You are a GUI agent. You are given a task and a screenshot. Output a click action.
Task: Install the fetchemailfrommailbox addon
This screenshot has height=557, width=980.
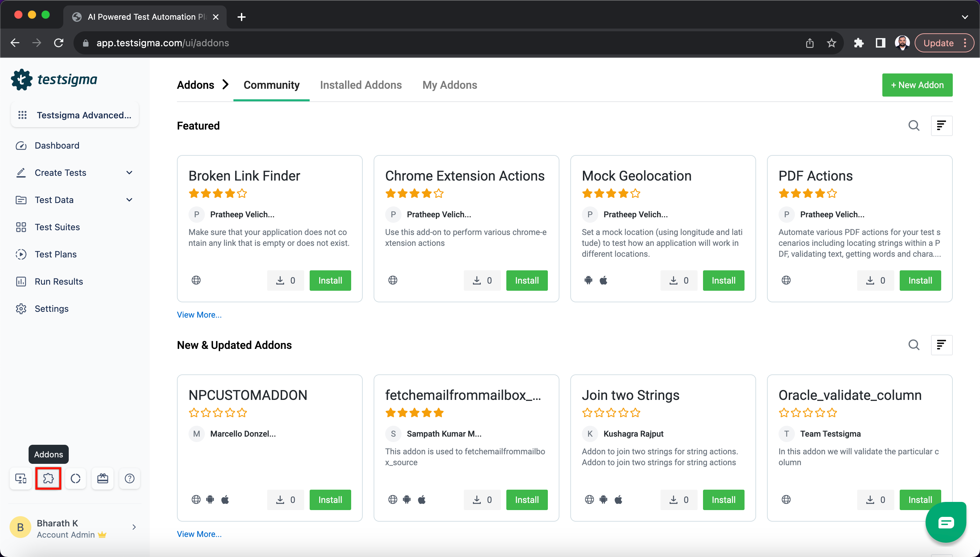point(527,500)
